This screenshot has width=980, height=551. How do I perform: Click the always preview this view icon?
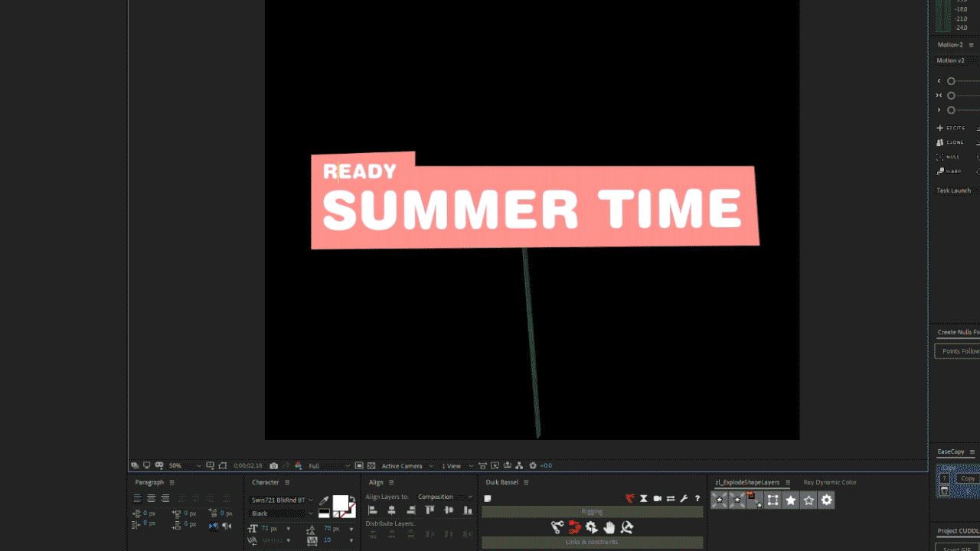[135, 465]
